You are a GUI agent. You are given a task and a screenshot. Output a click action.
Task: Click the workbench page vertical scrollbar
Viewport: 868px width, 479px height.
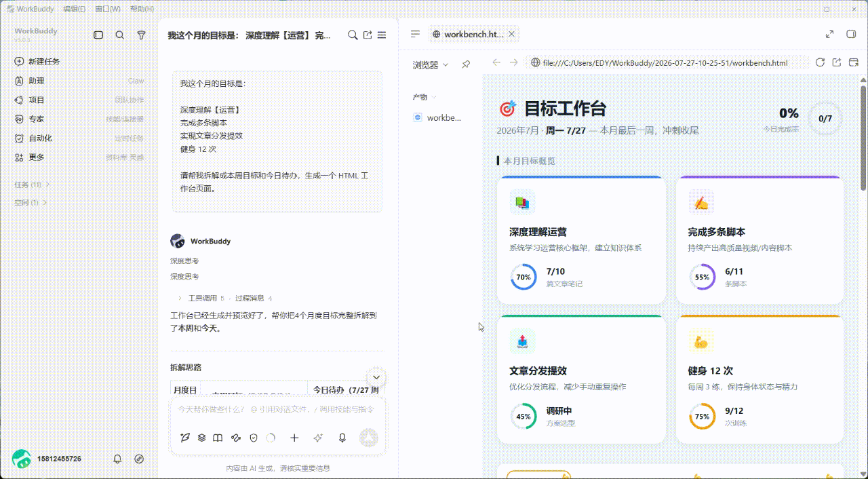tap(863, 137)
